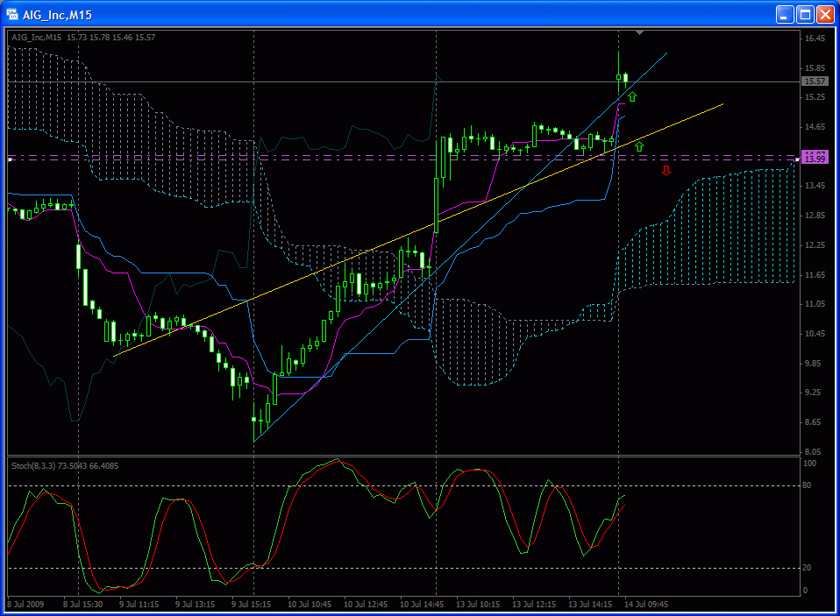Screen dimensions: 840x616
Task: Click the stochastic 80 level label
Action: coord(808,485)
